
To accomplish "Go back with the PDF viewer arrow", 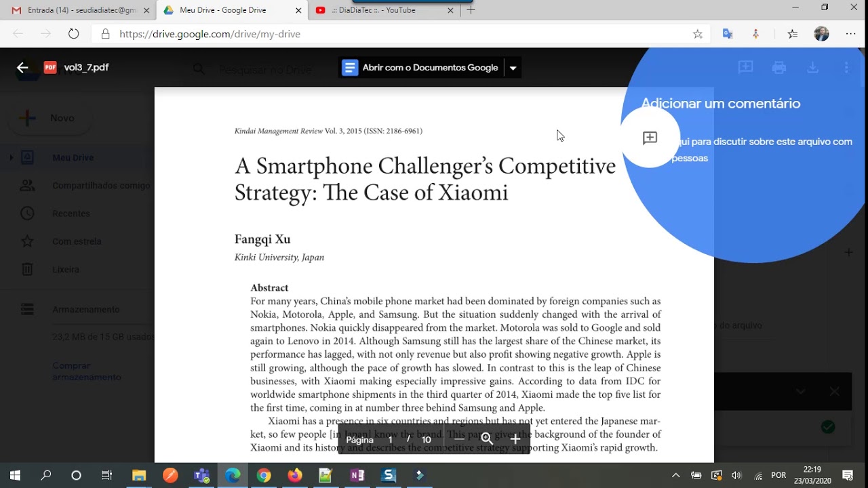I will (22, 68).
